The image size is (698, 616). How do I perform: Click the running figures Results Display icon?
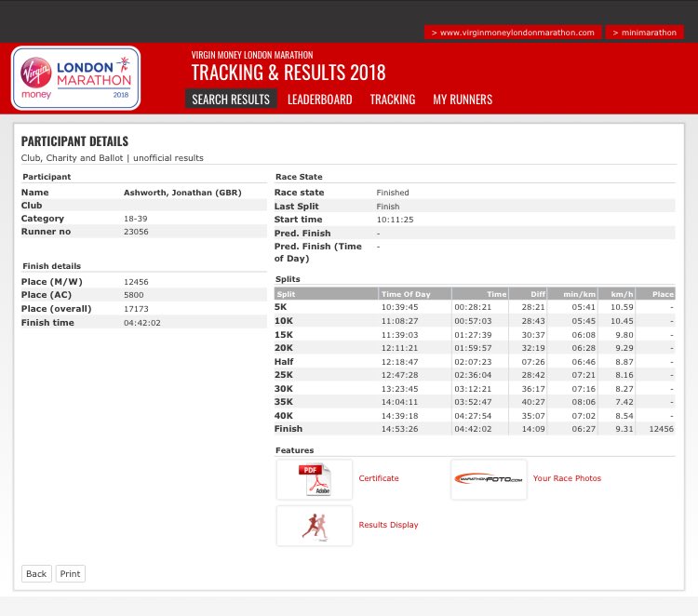tap(315, 526)
